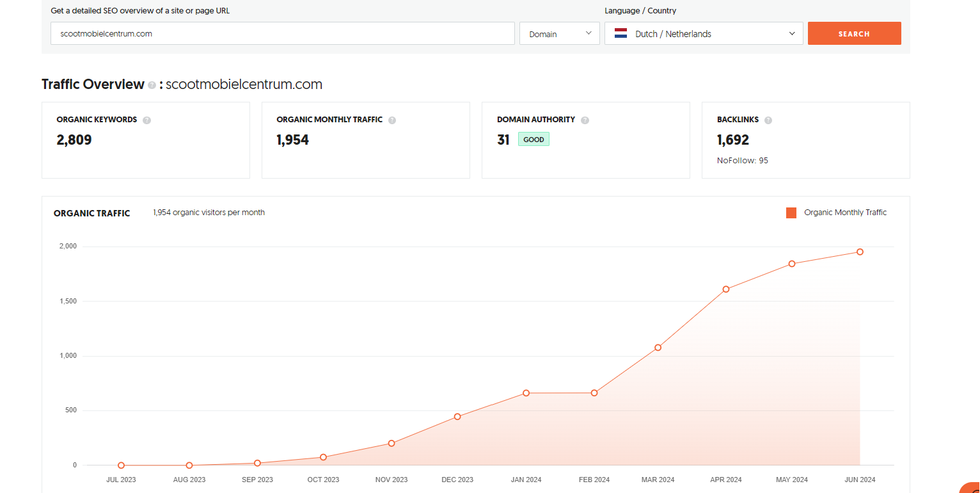Click the Language / Country label
The height and width of the screenshot is (493, 980).
pos(640,11)
